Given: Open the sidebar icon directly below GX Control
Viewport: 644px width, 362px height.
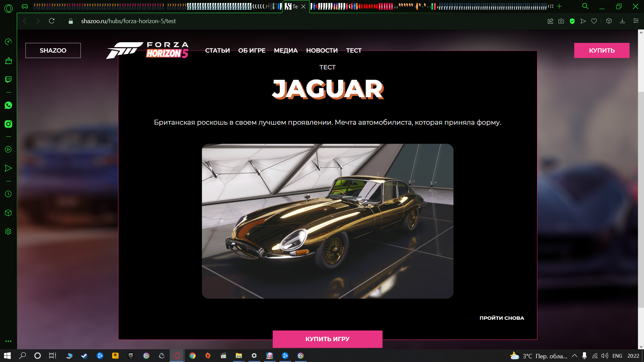Looking at the screenshot, I should [8, 61].
